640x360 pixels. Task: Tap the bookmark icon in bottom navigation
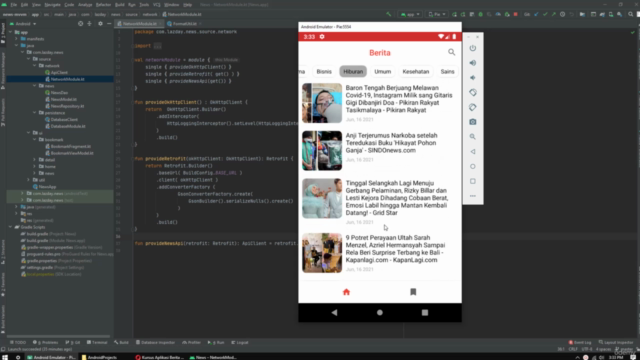tap(413, 292)
